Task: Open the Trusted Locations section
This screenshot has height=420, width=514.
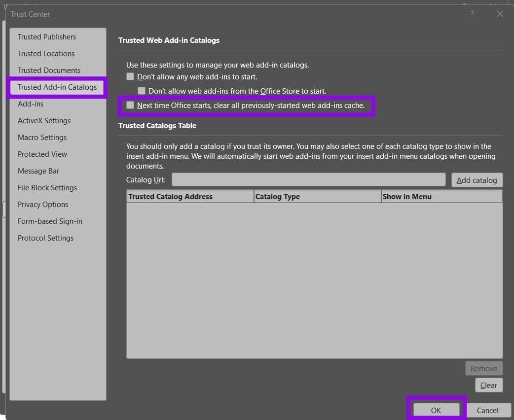Action: click(x=46, y=53)
